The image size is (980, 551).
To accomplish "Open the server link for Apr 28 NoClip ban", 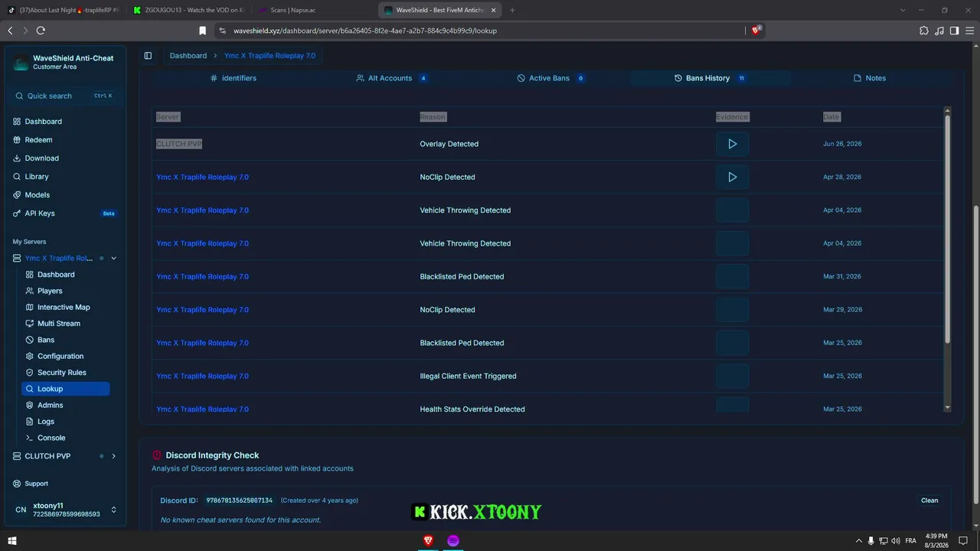I will click(202, 177).
